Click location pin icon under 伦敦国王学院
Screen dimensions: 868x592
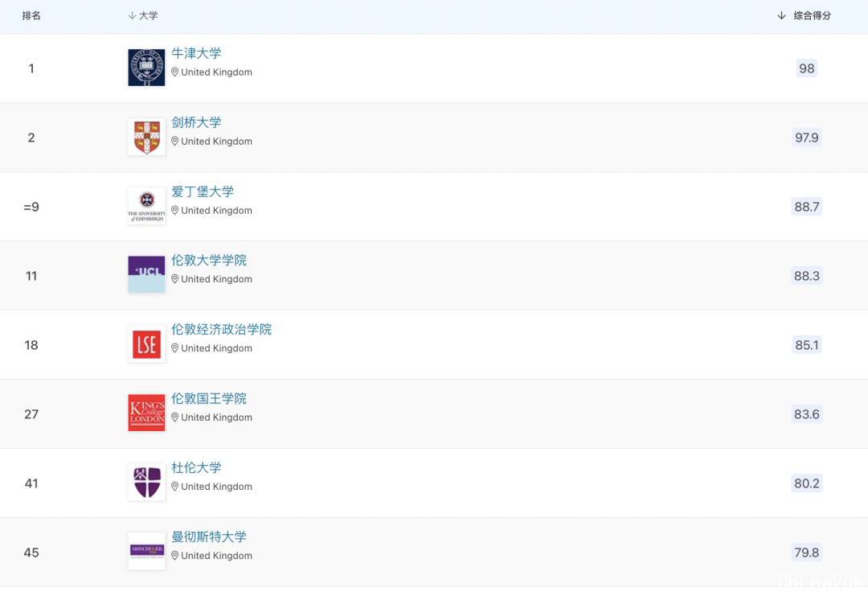175,417
